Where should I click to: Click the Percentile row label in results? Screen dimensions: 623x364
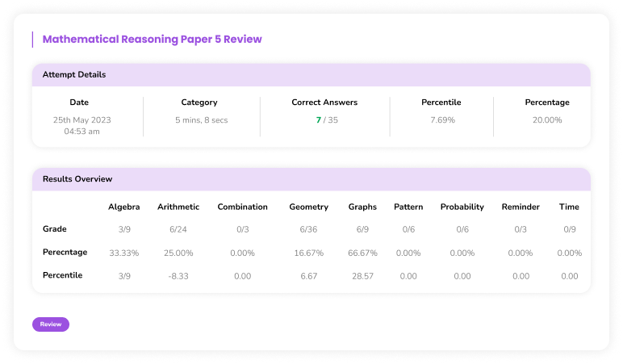click(62, 275)
